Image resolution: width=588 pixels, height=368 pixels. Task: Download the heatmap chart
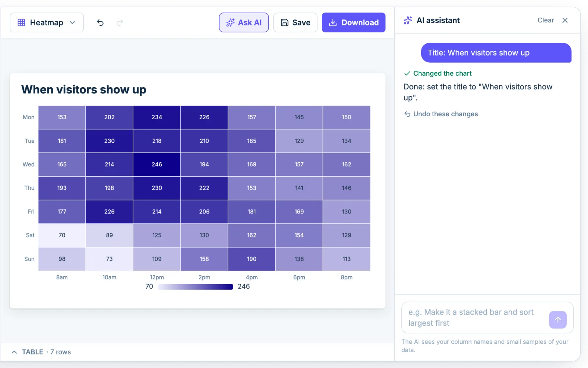(354, 22)
